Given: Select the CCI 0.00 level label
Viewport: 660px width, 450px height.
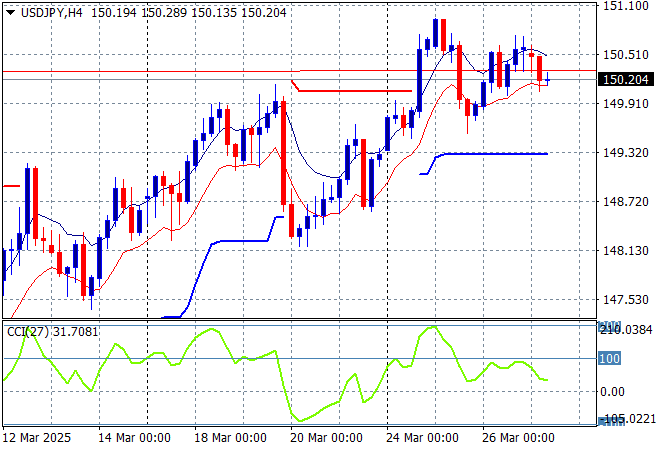Looking at the screenshot, I should [612, 392].
